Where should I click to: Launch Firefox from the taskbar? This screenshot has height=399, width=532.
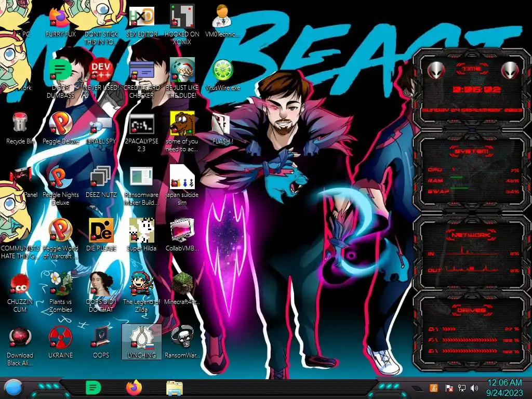click(x=134, y=388)
